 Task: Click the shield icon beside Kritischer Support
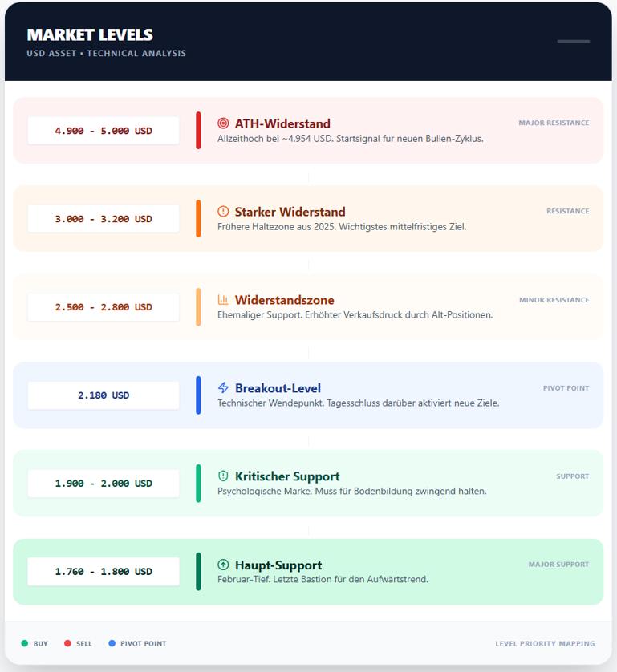tap(223, 476)
